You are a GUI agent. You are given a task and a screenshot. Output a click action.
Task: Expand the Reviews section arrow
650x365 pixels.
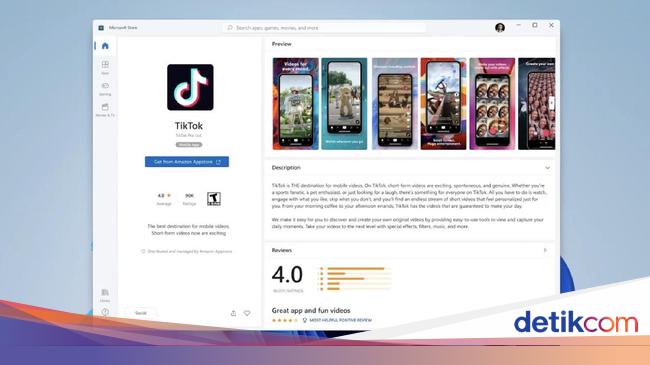point(545,250)
